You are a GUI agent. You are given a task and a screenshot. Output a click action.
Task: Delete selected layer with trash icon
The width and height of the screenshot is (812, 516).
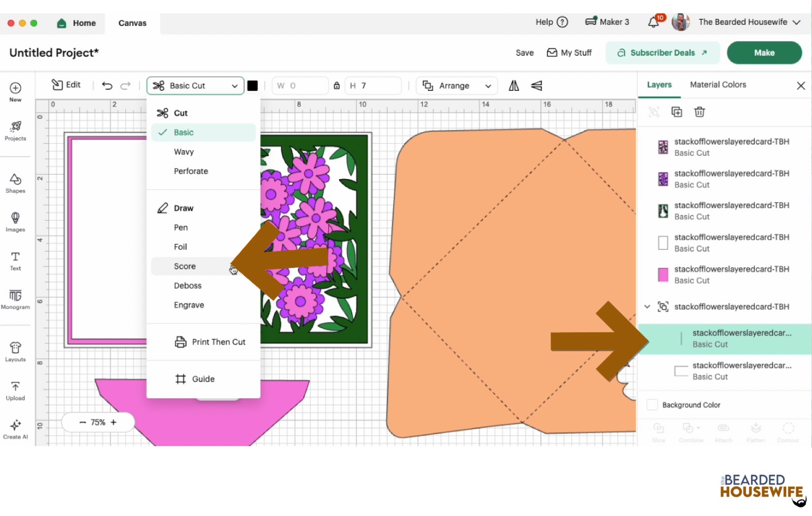click(x=699, y=112)
